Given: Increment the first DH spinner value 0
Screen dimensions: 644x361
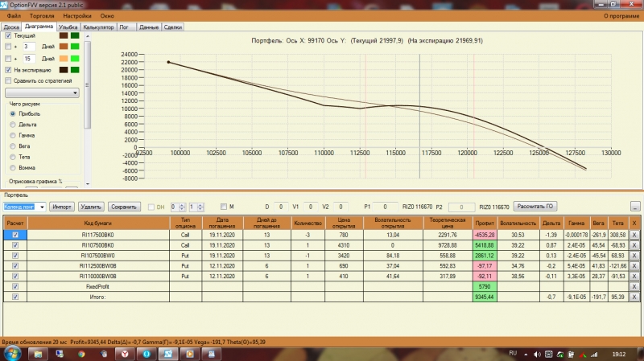Looking at the screenshot, I should 183,205.
